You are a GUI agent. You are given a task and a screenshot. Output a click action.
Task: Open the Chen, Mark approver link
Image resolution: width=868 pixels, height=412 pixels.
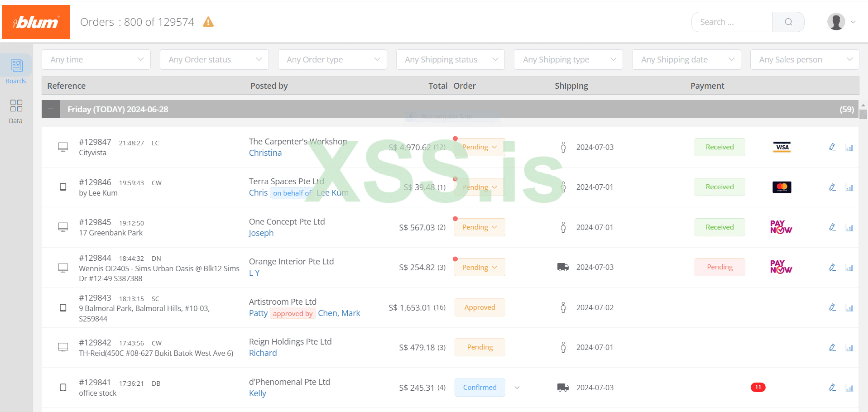(339, 313)
